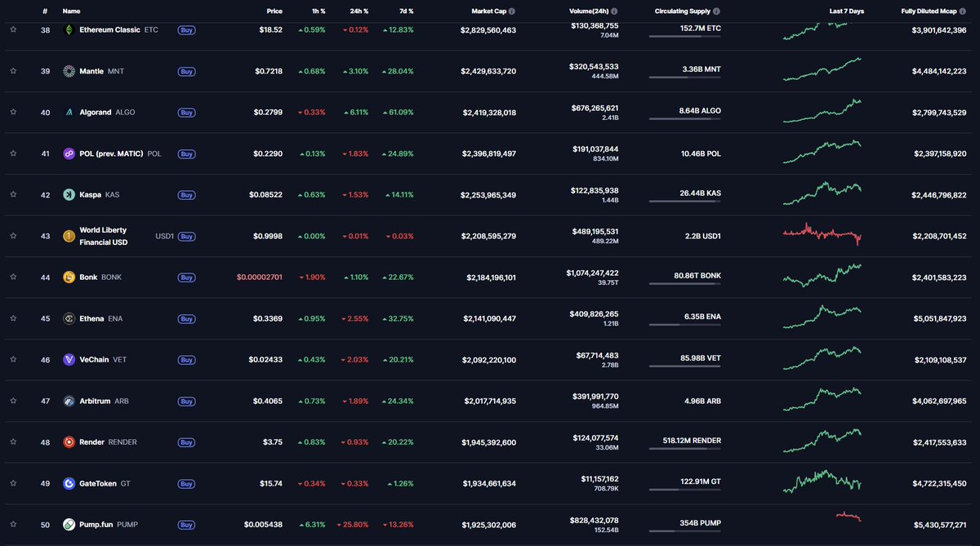The image size is (980, 546).
Task: Click the Algorand coin logo
Action: (69, 112)
